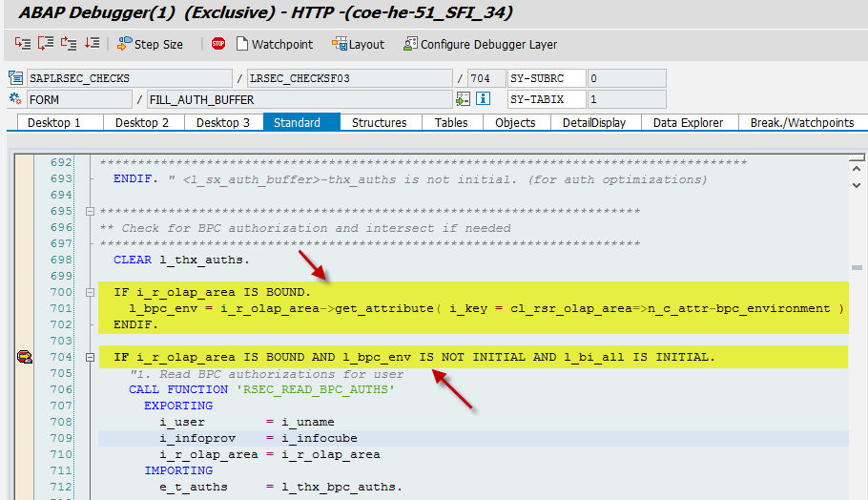Open the Tables tab
This screenshot has height=500, width=868.
452,122
